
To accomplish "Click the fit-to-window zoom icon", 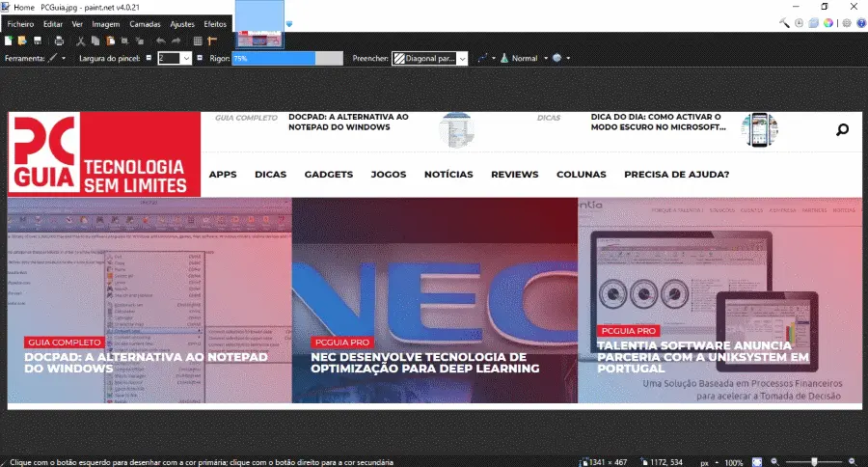I will [x=757, y=462].
